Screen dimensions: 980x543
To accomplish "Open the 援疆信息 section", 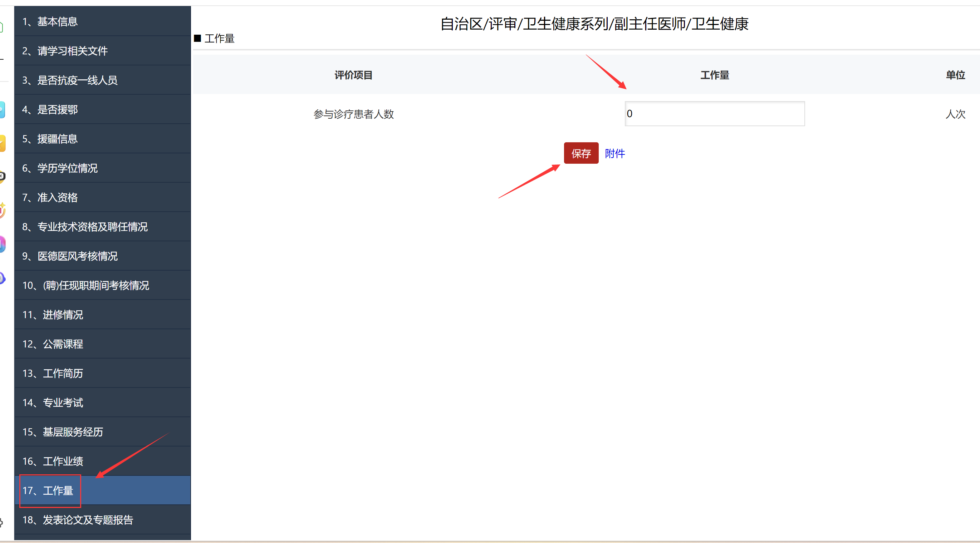I will pos(102,138).
